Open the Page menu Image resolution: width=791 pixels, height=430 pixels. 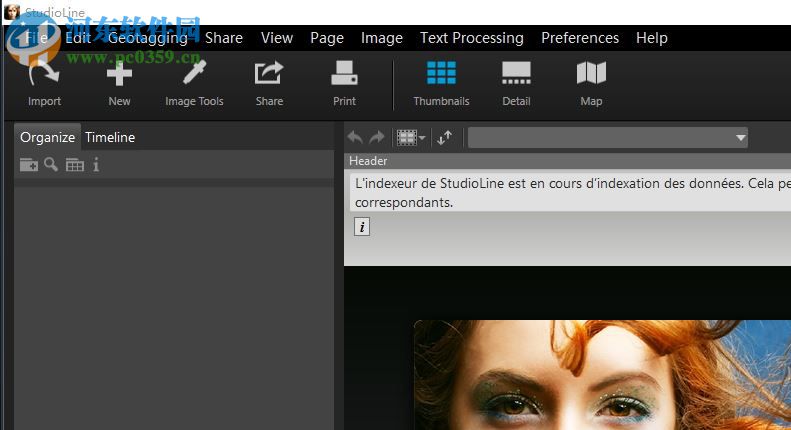point(327,38)
